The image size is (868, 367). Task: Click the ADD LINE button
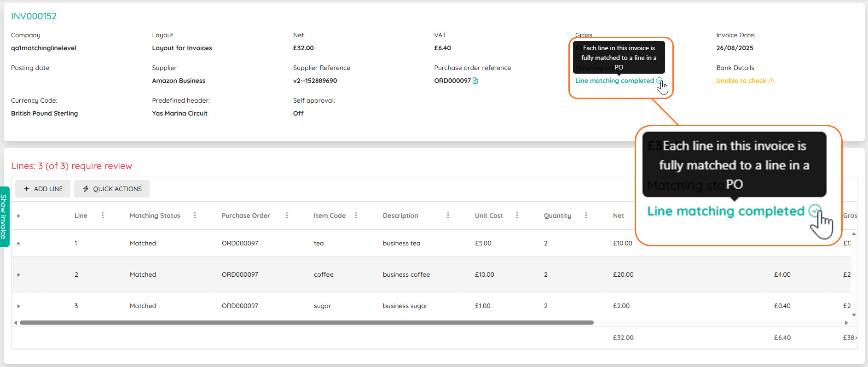(x=43, y=189)
